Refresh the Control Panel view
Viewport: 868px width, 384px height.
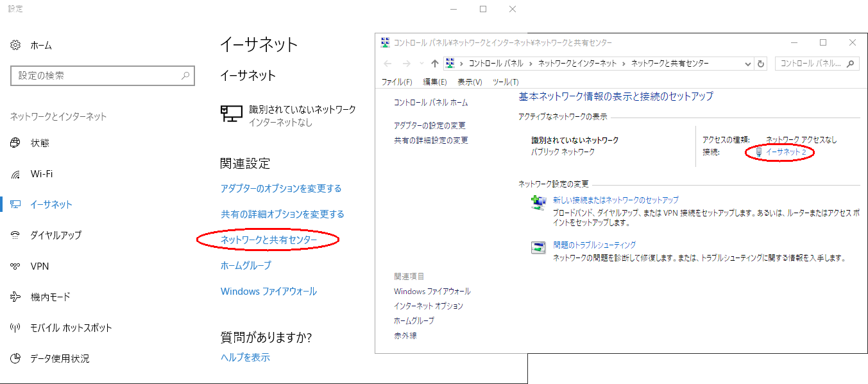point(762,64)
